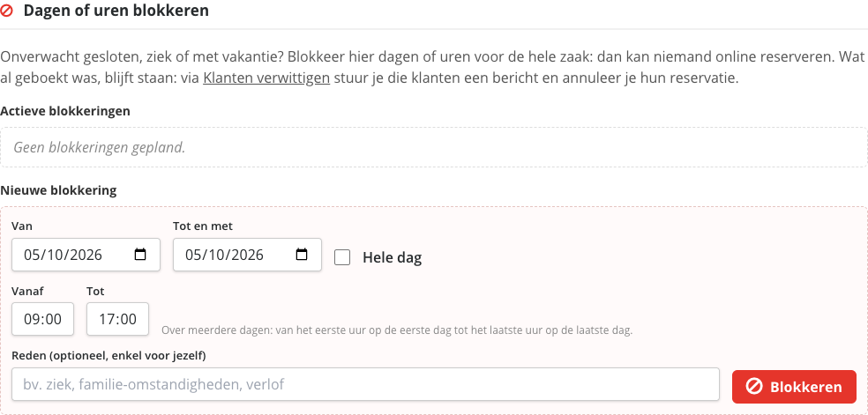Select the Vanaf time field 09:00
868x415 pixels.
[42, 319]
